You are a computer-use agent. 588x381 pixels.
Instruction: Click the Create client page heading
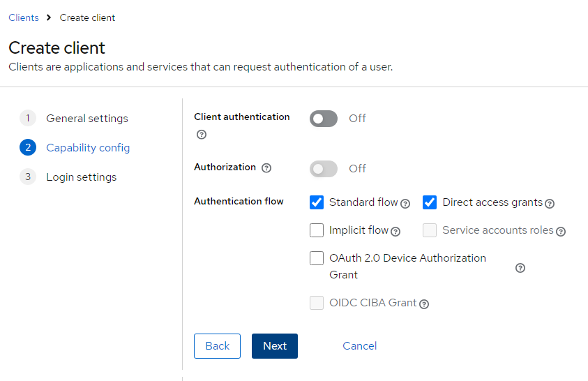tap(56, 47)
